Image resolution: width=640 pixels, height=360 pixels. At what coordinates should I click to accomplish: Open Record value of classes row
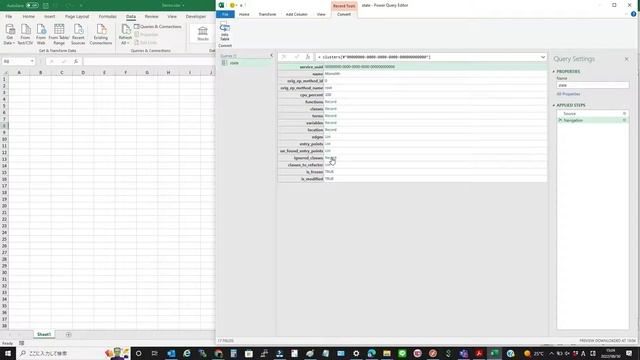(331, 109)
